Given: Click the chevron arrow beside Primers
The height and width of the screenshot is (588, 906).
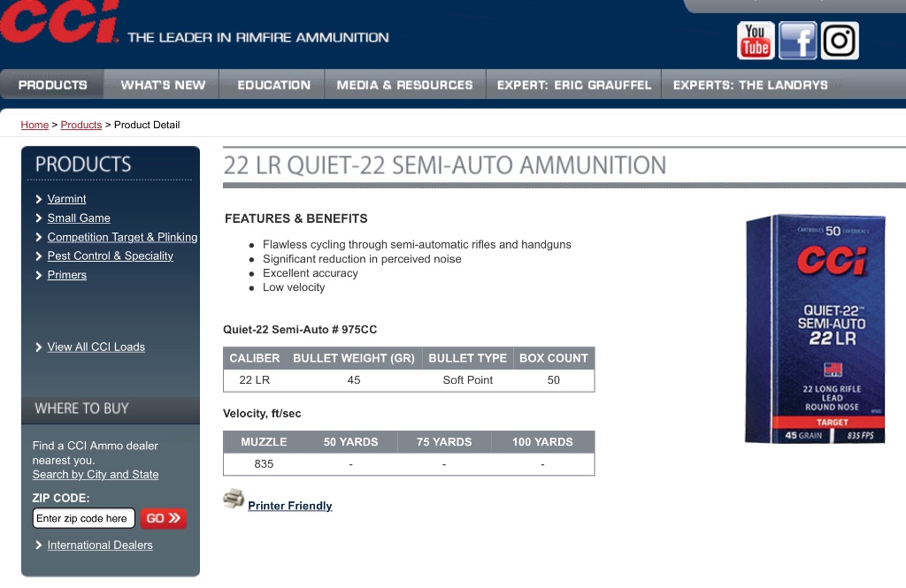Looking at the screenshot, I should [39, 276].
